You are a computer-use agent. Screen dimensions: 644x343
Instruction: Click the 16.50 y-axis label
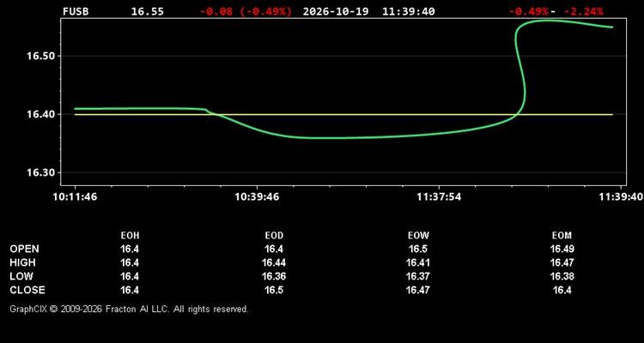[x=40, y=57]
